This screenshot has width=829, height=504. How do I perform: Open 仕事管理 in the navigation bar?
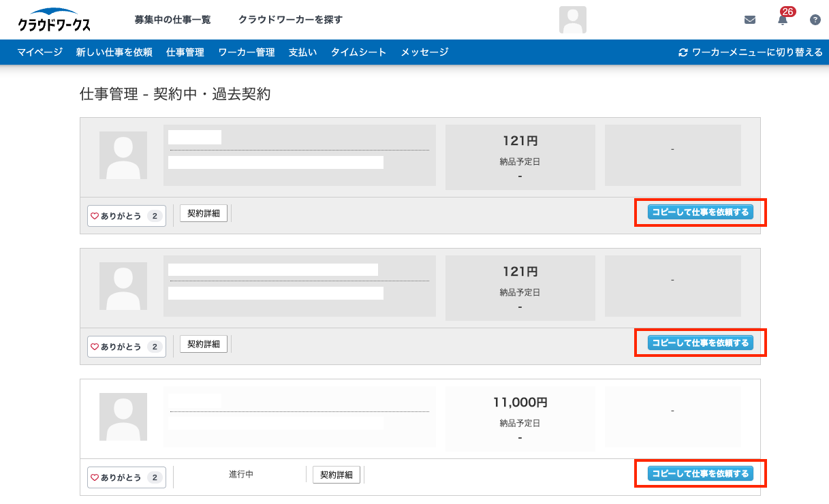click(x=185, y=52)
